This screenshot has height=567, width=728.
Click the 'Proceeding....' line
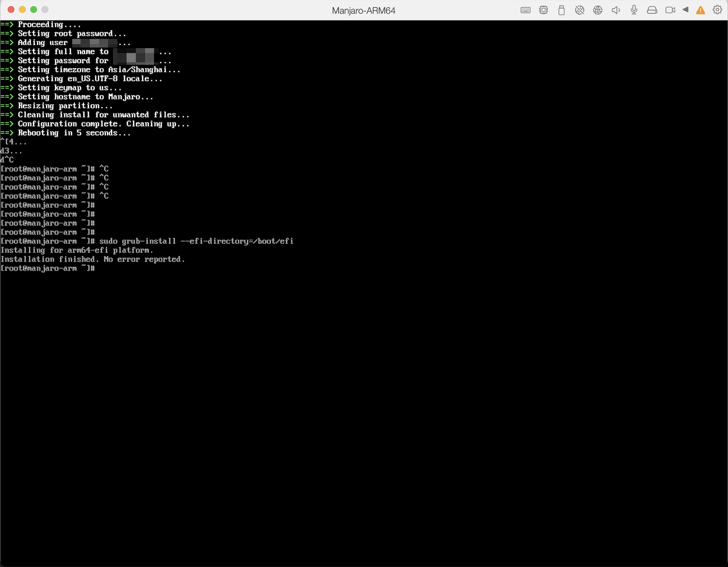(41, 25)
